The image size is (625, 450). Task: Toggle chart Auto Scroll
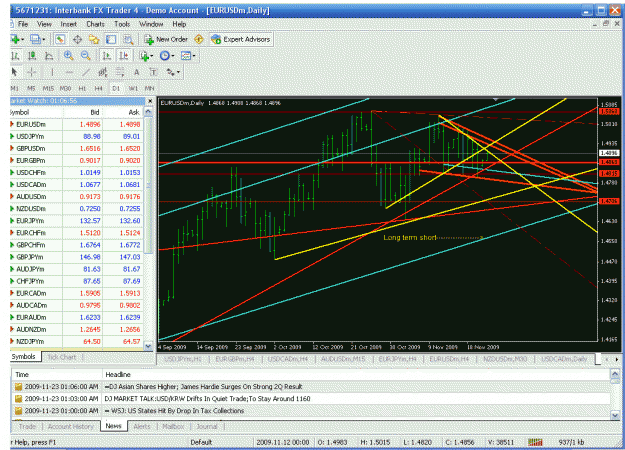tap(106, 56)
